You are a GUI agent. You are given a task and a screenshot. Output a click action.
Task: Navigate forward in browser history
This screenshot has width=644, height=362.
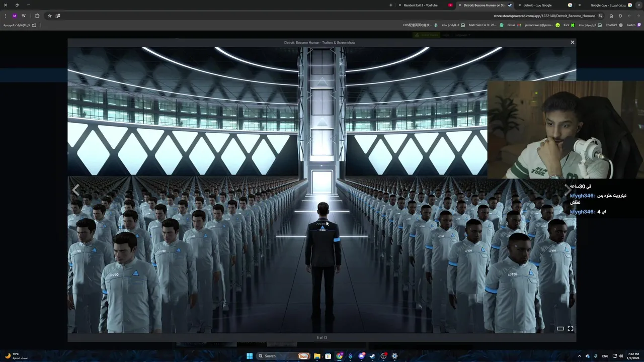click(629, 16)
